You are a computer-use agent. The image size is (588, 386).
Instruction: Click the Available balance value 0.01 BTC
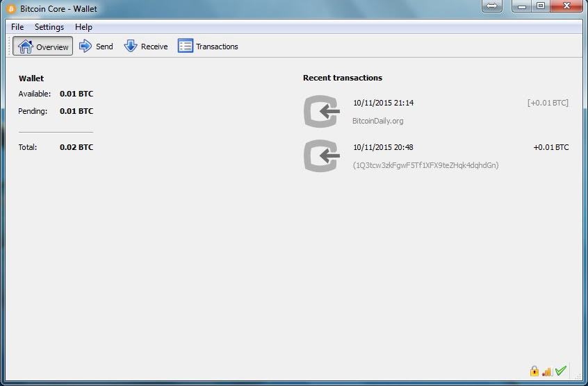pos(76,94)
